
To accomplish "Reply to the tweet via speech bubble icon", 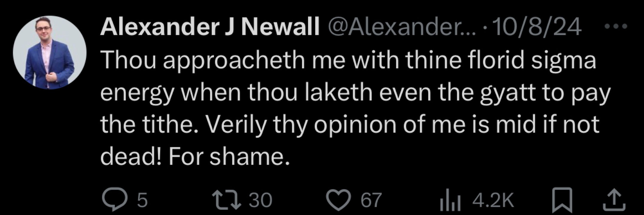I will pyautogui.click(x=114, y=202).
